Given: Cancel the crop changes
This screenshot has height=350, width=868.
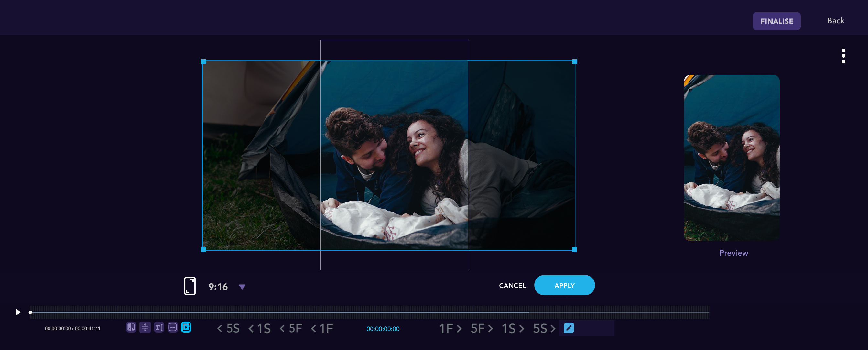Looking at the screenshot, I should point(512,286).
